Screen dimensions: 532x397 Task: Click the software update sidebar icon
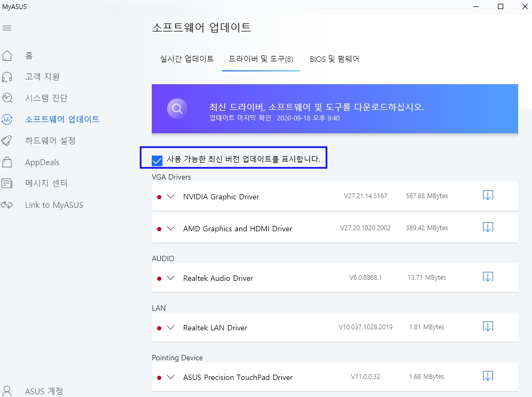tap(7, 119)
